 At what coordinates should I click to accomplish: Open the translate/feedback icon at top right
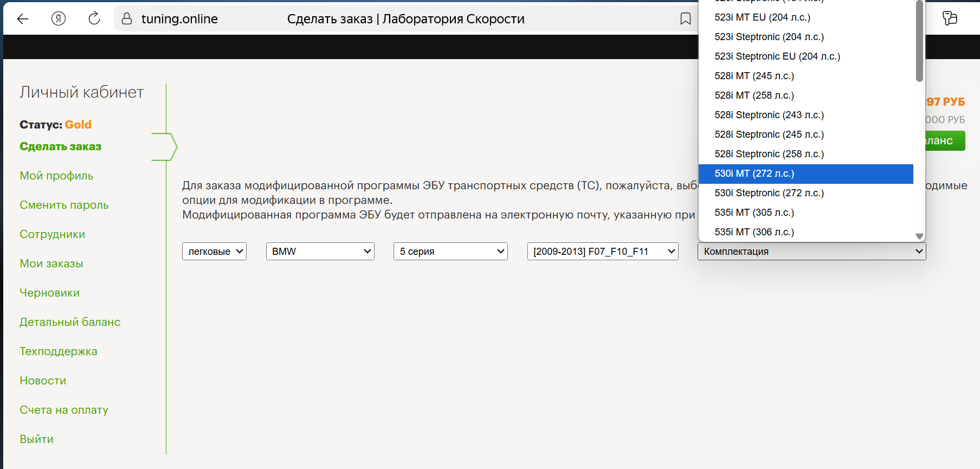(x=950, y=18)
